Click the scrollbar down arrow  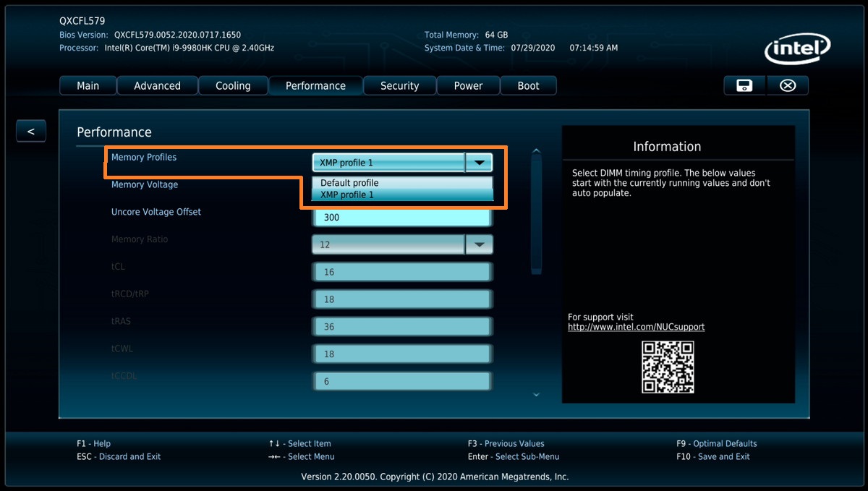[x=536, y=395]
